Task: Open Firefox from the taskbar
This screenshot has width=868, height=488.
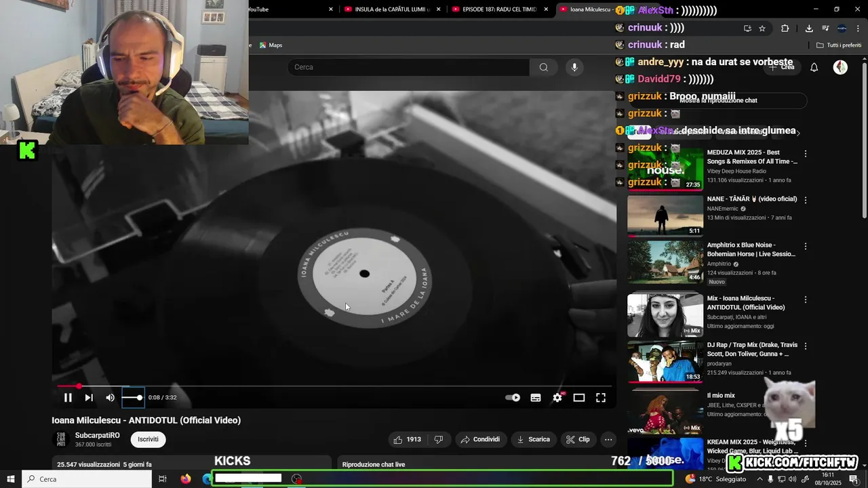Action: pos(186,479)
